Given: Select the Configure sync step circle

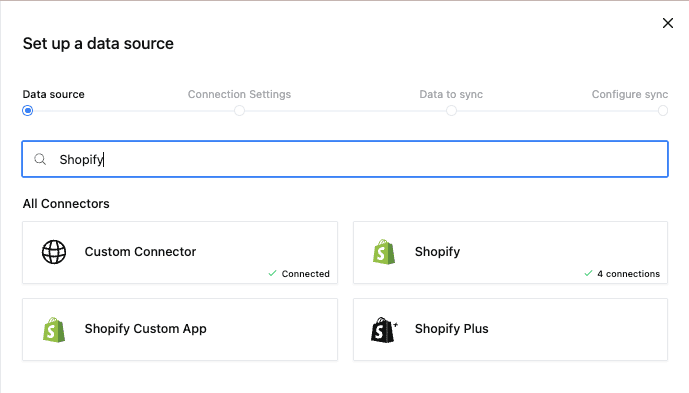Looking at the screenshot, I should tap(663, 110).
